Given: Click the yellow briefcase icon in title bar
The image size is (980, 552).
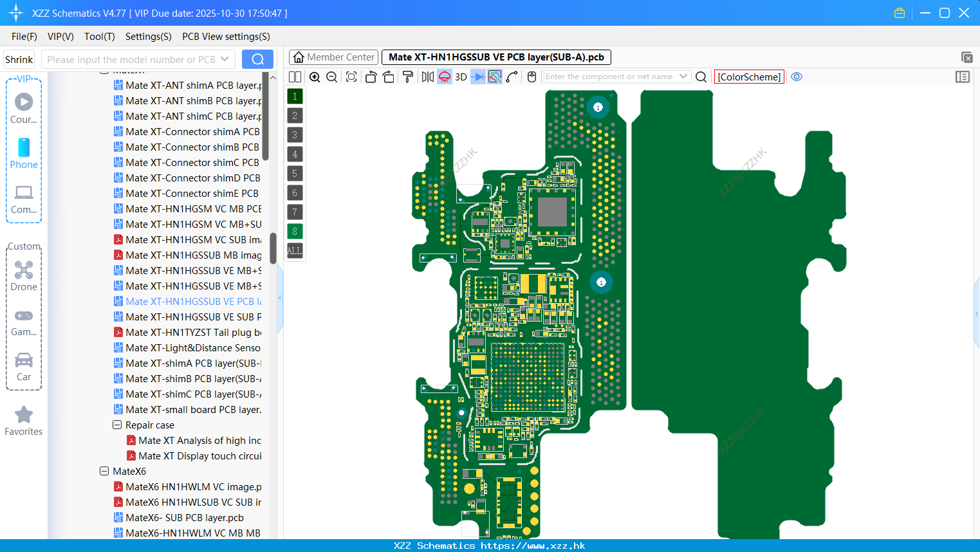Looking at the screenshot, I should pyautogui.click(x=900, y=13).
